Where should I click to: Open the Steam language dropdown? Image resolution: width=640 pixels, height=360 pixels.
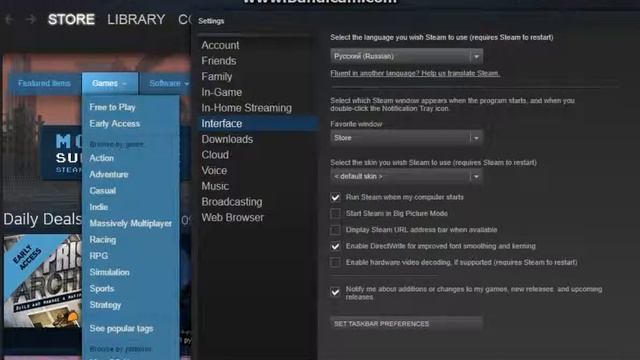click(x=407, y=56)
